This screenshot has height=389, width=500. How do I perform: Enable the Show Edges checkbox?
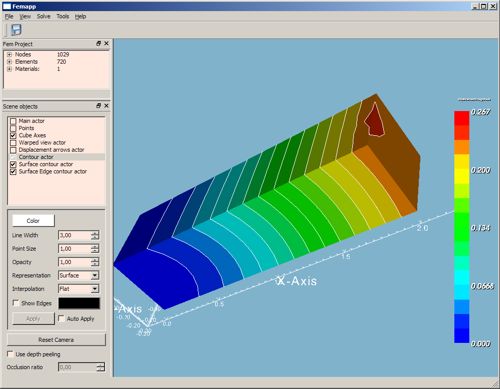tap(15, 303)
